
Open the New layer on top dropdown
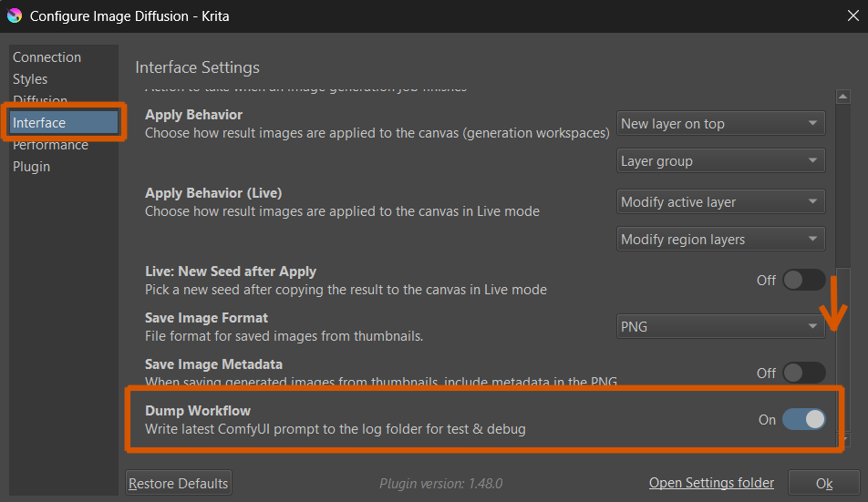[x=720, y=123]
